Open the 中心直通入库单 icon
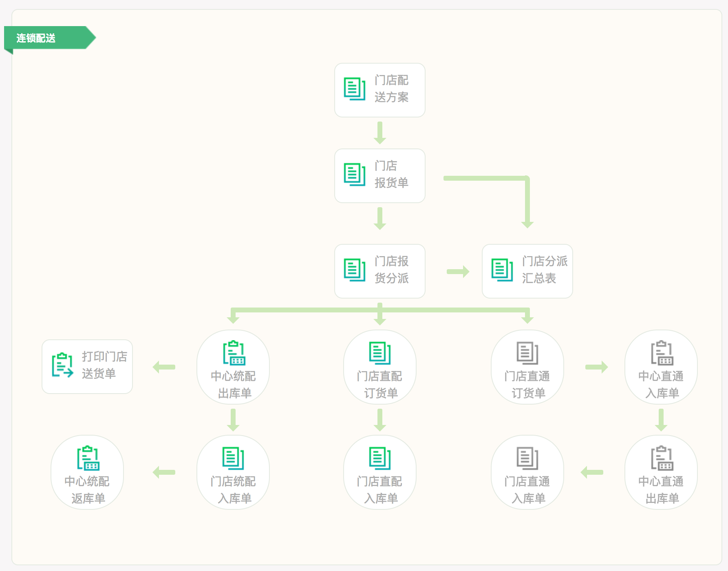The width and height of the screenshot is (728, 571). pyautogui.click(x=661, y=353)
